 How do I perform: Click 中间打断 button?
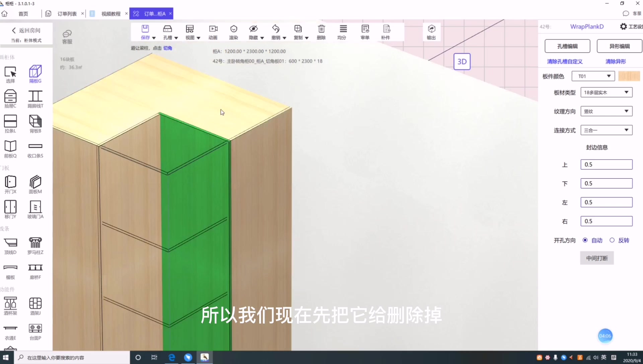[x=597, y=258]
